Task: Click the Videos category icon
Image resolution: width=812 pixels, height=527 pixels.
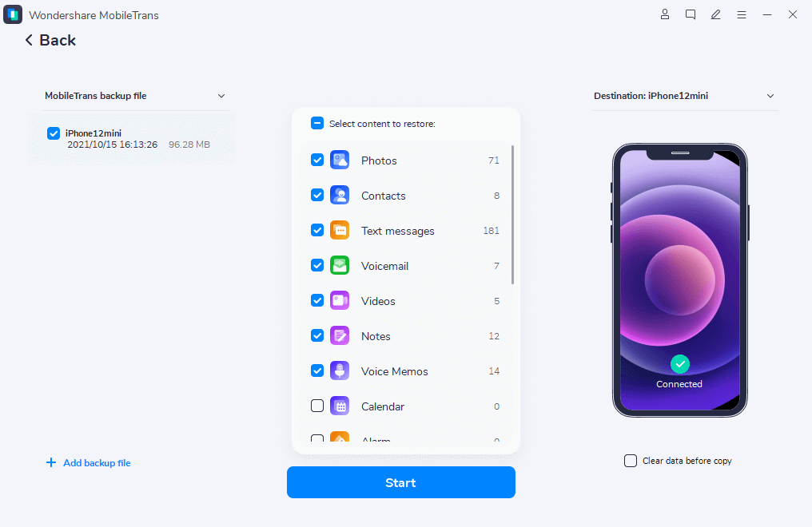Action: click(340, 301)
